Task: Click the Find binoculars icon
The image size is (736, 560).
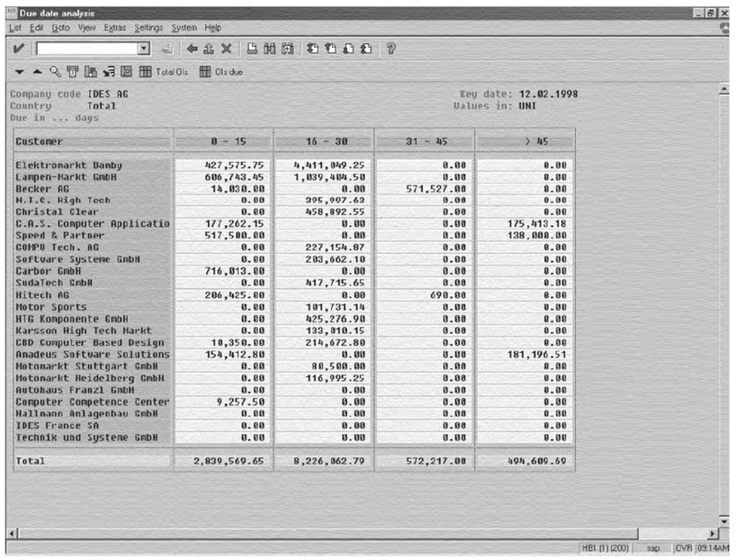Action: [270, 49]
